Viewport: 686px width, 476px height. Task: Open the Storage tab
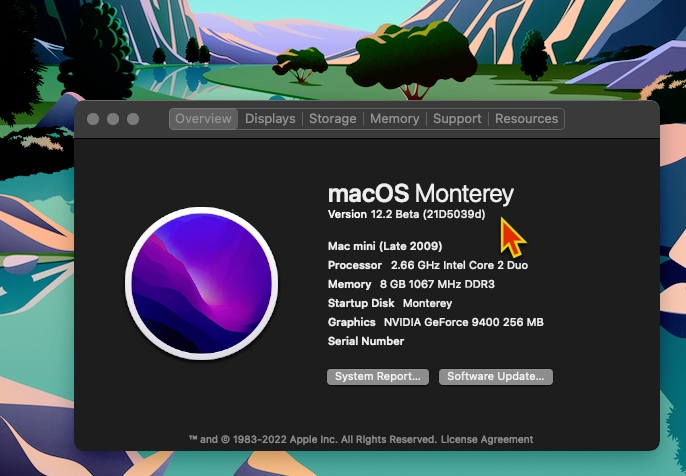(x=332, y=119)
